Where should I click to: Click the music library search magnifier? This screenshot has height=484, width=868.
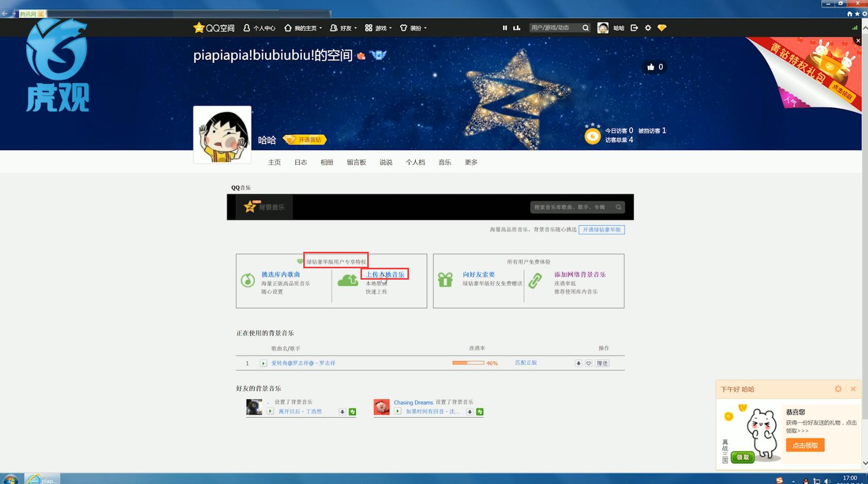(618, 207)
